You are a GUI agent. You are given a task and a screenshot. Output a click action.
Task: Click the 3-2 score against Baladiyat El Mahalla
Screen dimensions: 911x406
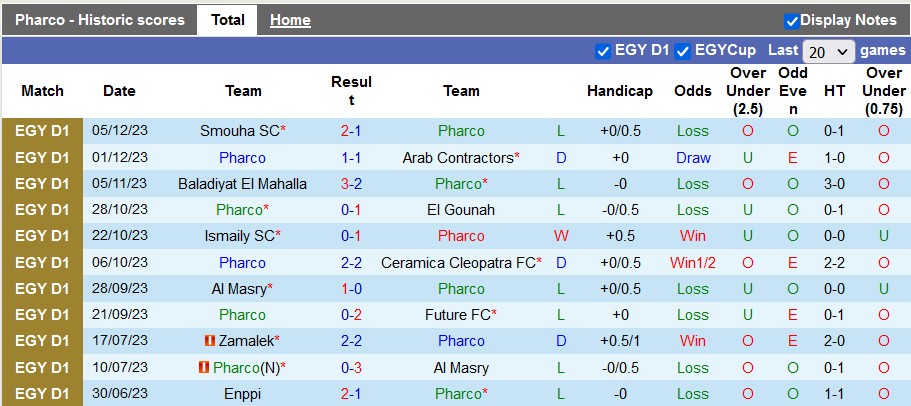pos(351,184)
